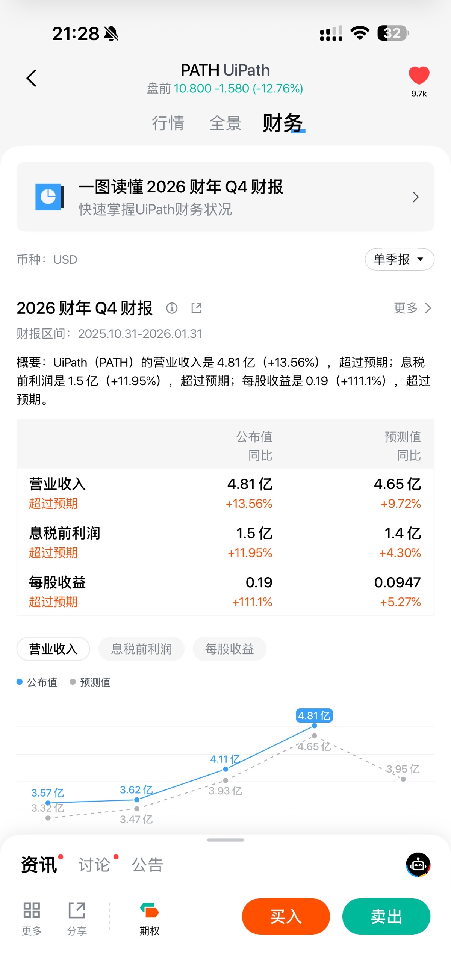
Task: Tap the 更多 grid icon
Action: (32, 910)
